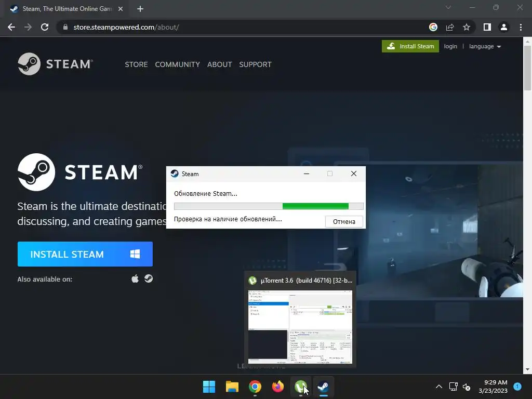Open Firefox from the taskbar
Image resolution: width=532 pixels, height=399 pixels.
(x=278, y=387)
